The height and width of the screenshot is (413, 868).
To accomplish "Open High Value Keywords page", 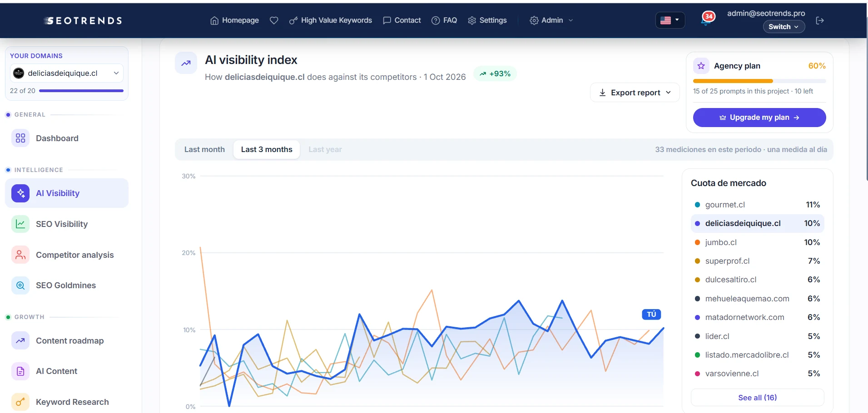I will coord(331,20).
